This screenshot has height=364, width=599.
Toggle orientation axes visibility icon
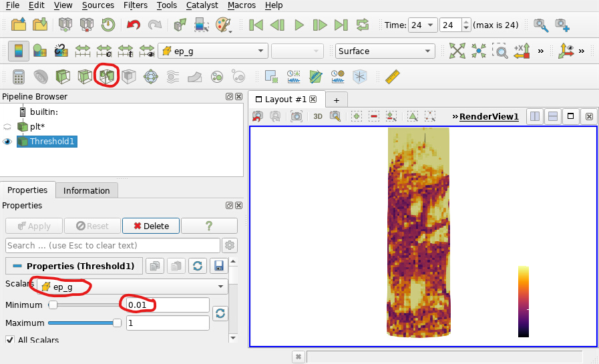pyautogui.click(x=566, y=51)
